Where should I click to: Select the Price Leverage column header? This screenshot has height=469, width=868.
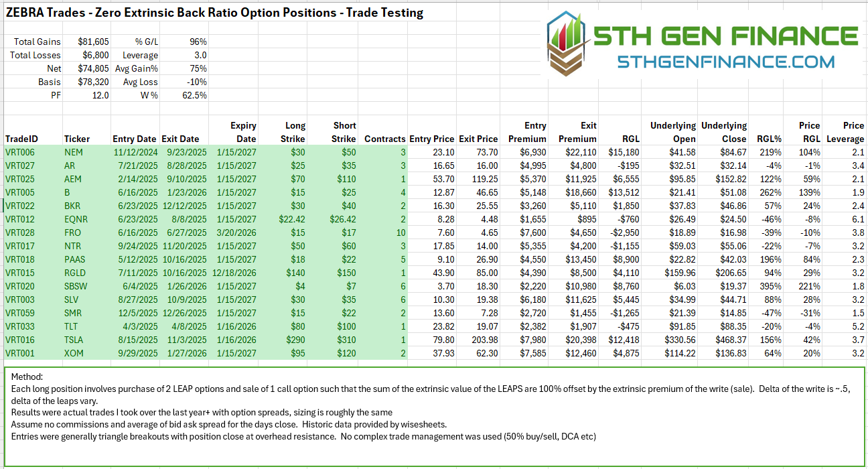(x=845, y=132)
